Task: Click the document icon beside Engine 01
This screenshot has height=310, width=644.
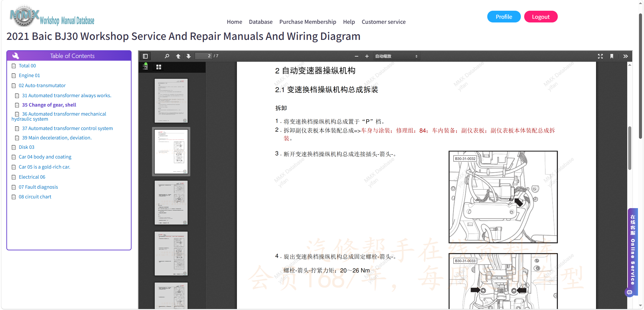Action: (14, 76)
